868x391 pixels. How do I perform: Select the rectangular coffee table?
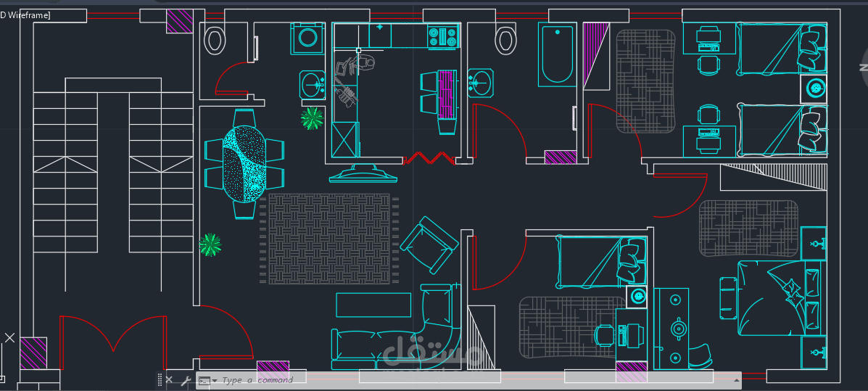click(x=373, y=305)
